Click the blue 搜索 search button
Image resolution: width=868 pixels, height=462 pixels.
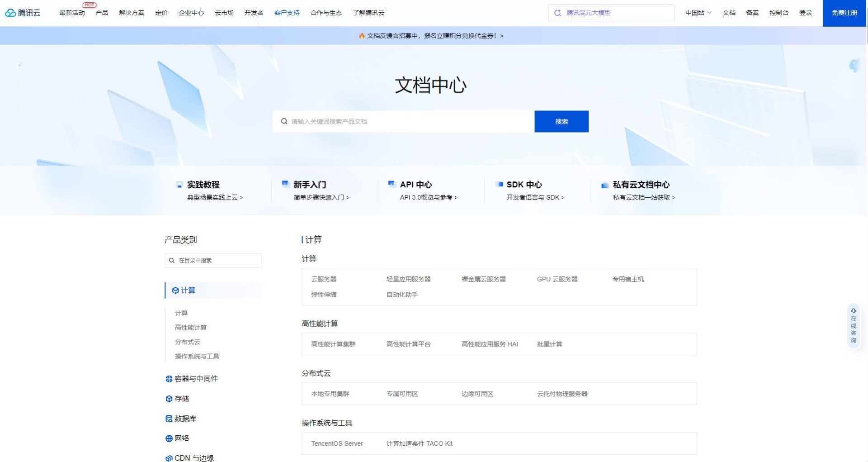[561, 121]
